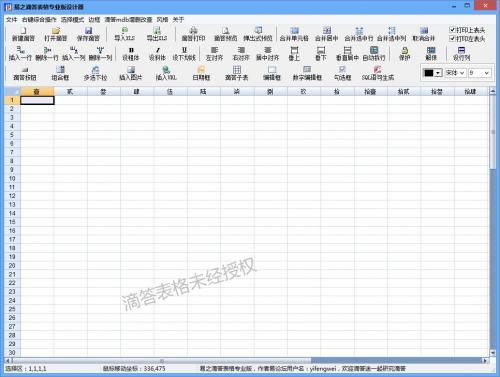
Task: Click the checkbox control (勾选框) tool
Action: [x=342, y=70]
